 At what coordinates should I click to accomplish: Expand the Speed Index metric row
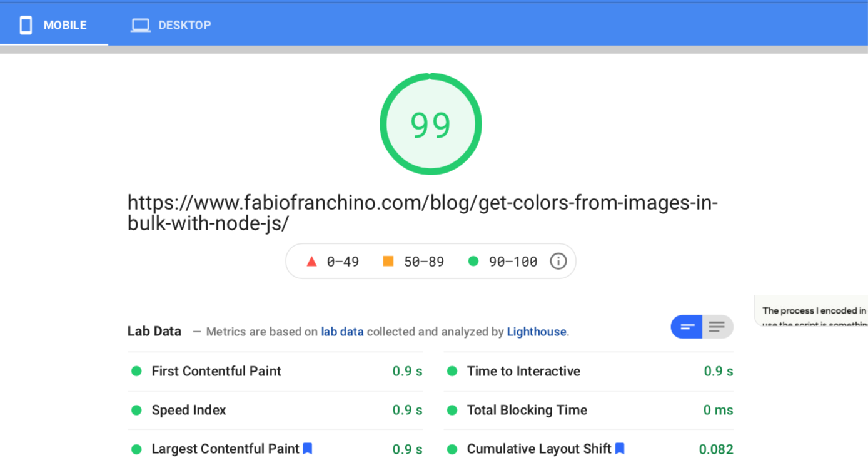189,410
